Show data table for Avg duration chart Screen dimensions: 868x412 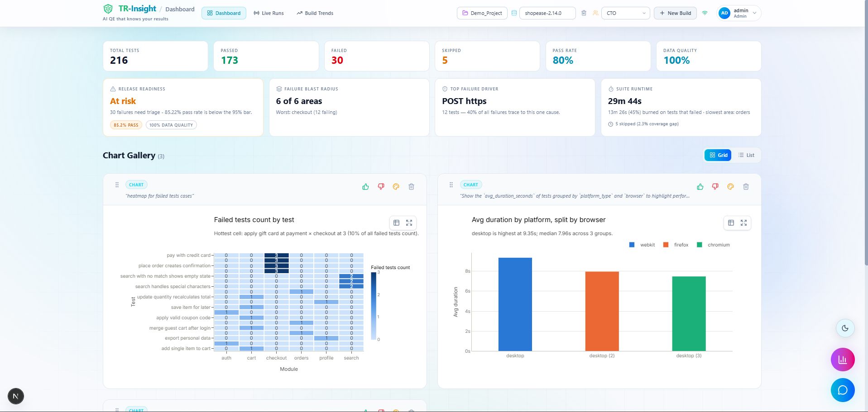click(x=731, y=223)
